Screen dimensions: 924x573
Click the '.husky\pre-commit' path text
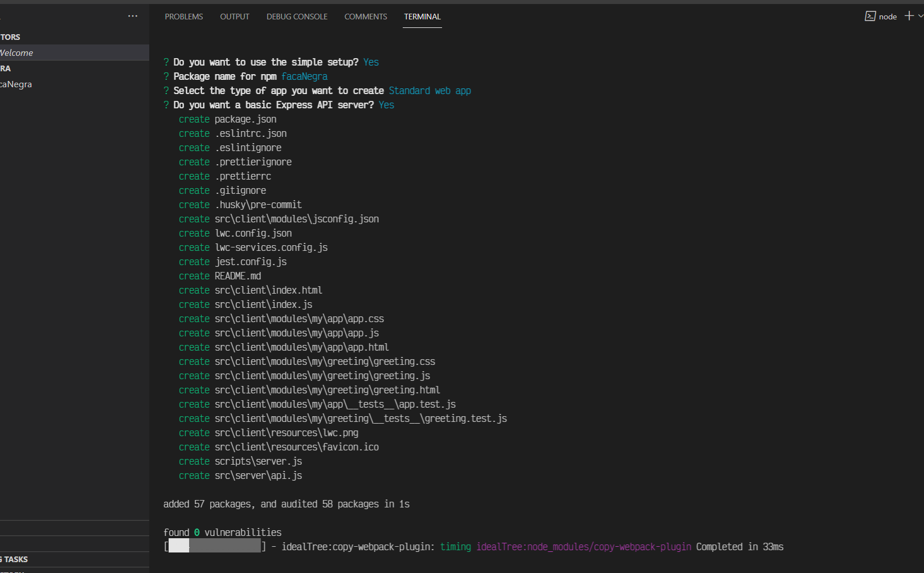258,205
